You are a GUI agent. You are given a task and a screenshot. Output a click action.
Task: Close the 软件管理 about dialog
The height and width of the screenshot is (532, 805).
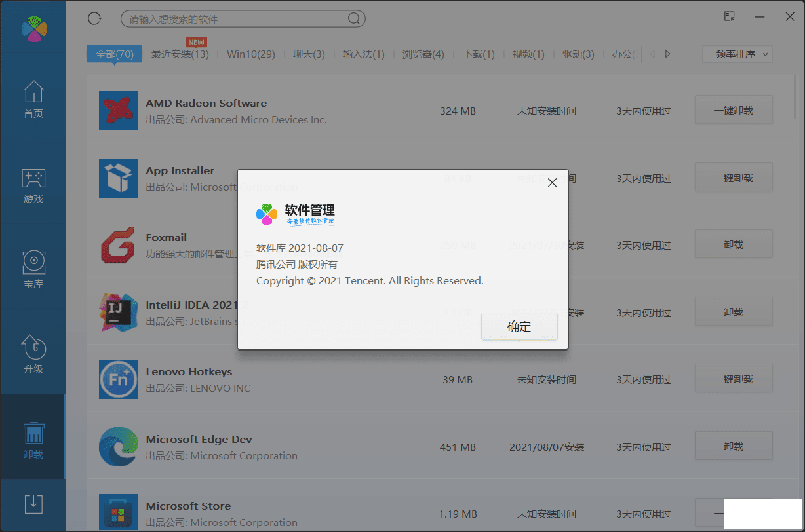[552, 183]
